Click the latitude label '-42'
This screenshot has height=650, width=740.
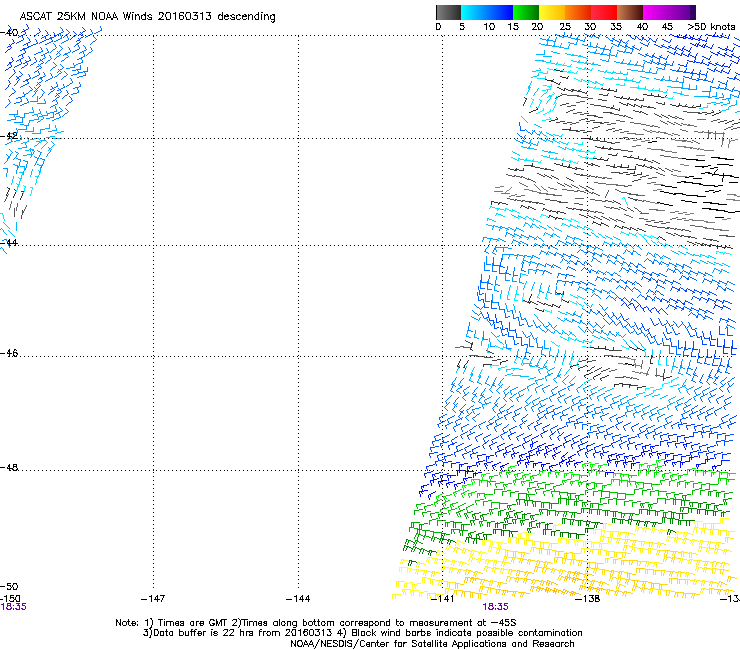(9, 136)
